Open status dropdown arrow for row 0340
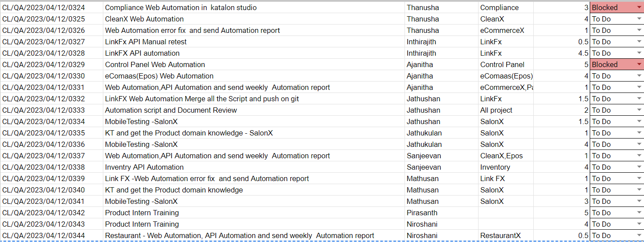644x242 pixels. [x=639, y=190]
